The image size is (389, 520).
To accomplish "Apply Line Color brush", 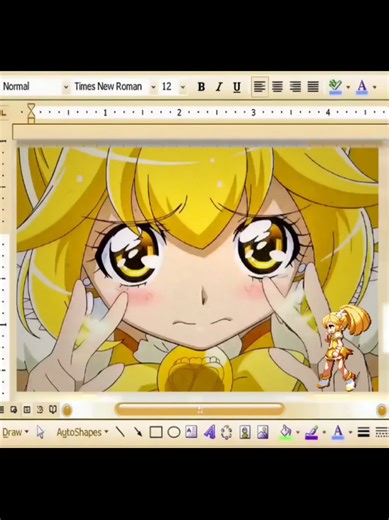I will click(311, 432).
